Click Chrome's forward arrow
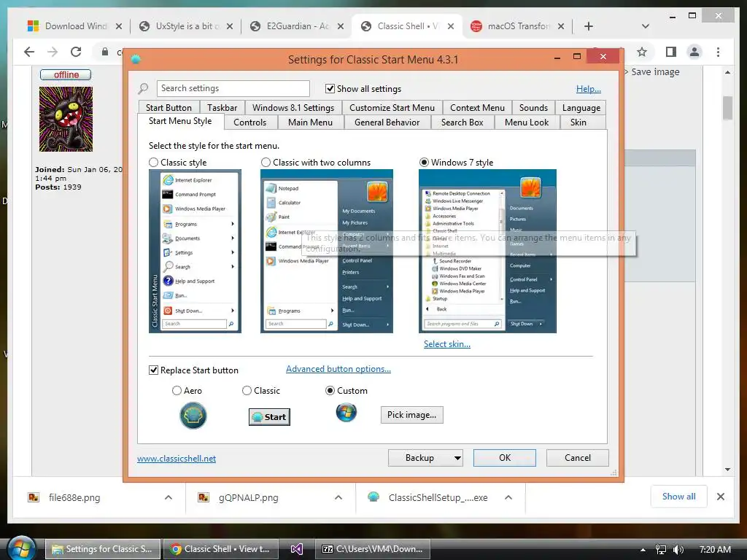 tap(53, 52)
